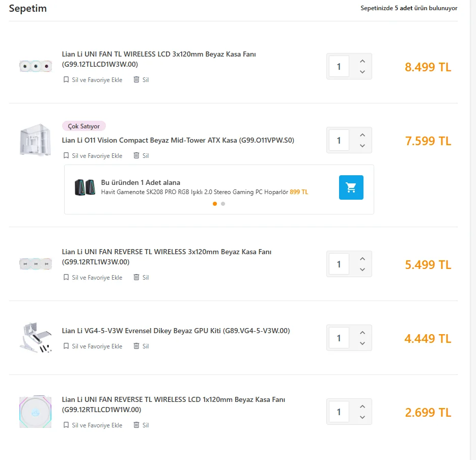Click trash icon for VG4-5-V3W GPU kit
476x460 pixels.
(136, 346)
